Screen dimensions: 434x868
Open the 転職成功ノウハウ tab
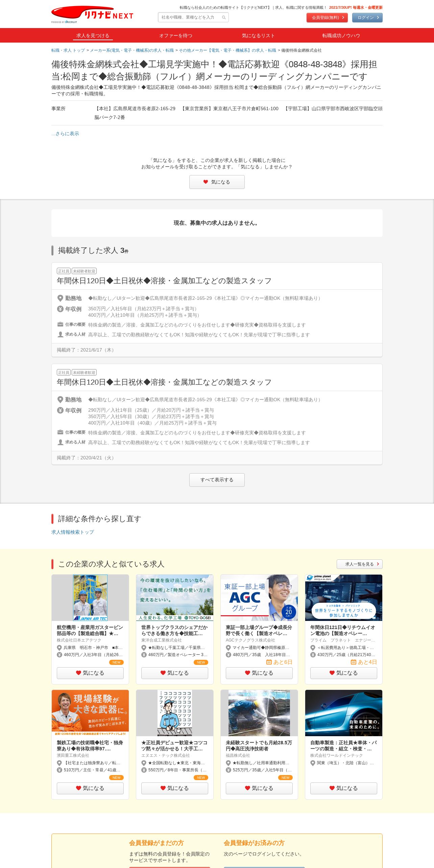341,35
